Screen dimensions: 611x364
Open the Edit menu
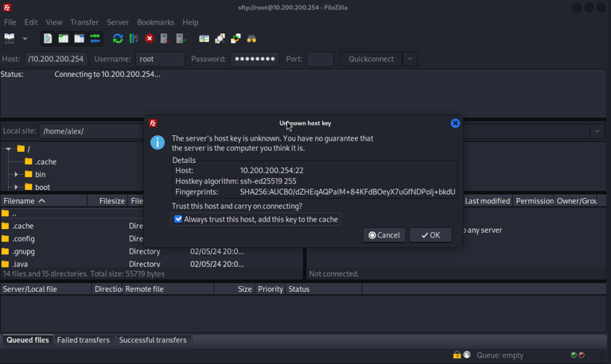(x=31, y=22)
